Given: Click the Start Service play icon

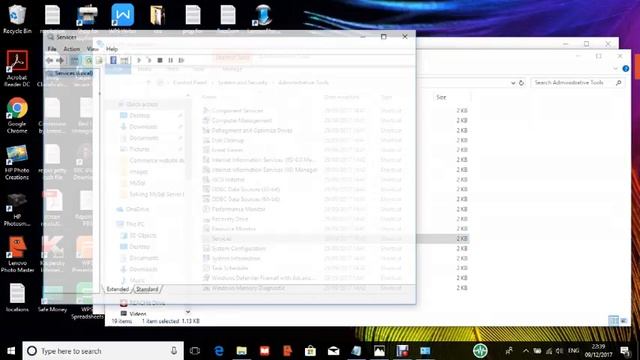Looking at the screenshot, I should coord(139,60).
